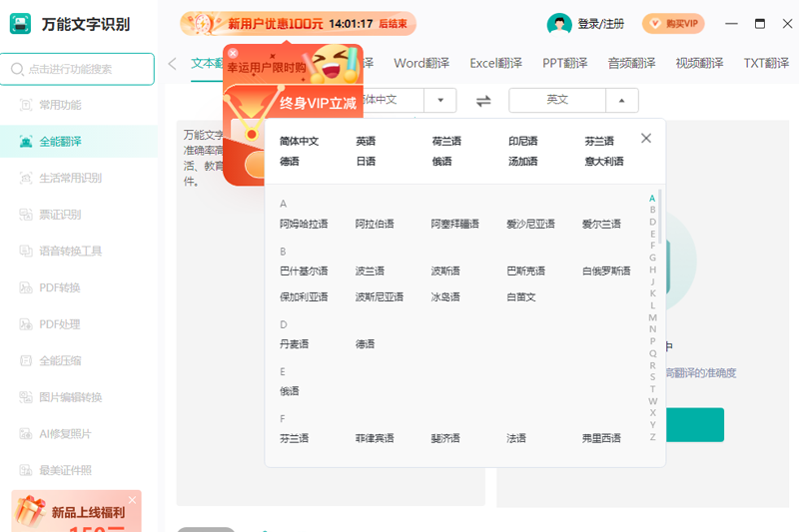Select 阿拉伯语 from the language list
The width and height of the screenshot is (799, 532).
(375, 224)
